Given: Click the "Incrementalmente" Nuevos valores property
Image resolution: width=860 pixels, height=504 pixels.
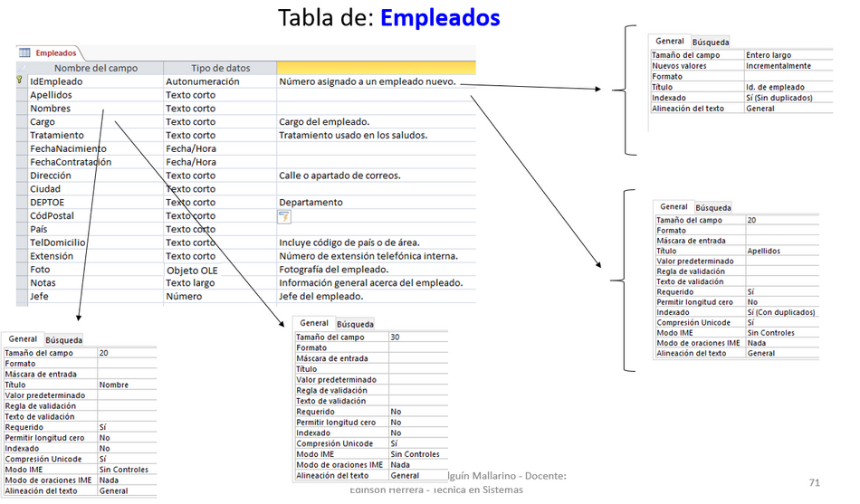Looking at the screenshot, I should pyautogui.click(x=778, y=66).
